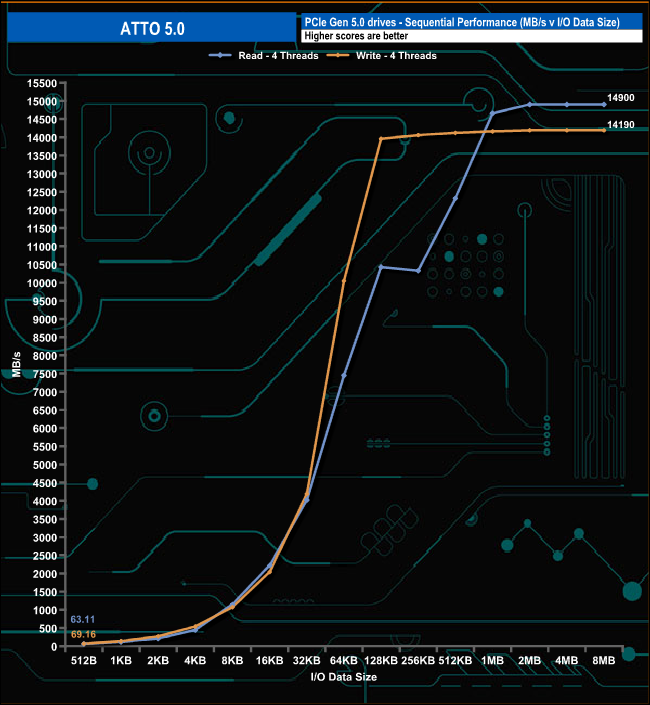This screenshot has width=650, height=705.
Task: Click the orange Write legend line marker
Action: coord(342,56)
